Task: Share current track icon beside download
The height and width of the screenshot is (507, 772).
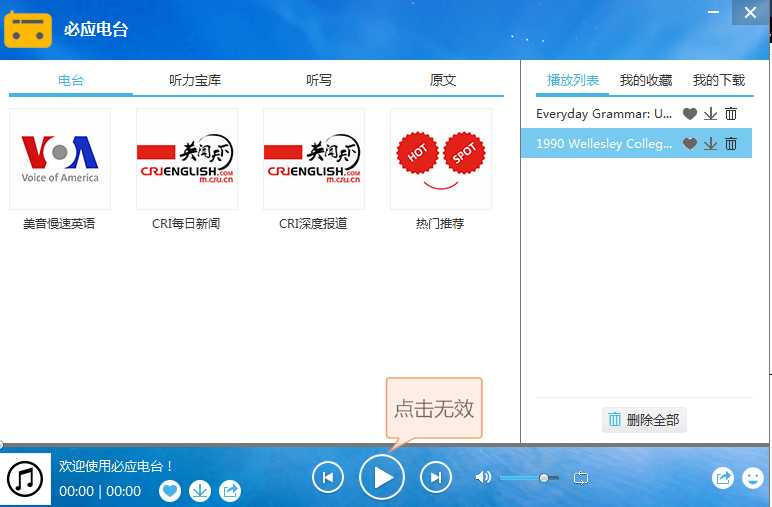Action: tap(230, 490)
